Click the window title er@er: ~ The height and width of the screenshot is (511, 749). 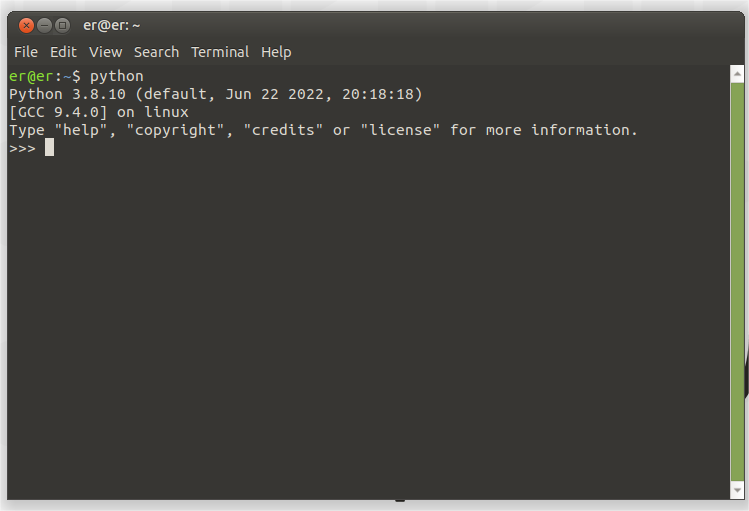112,25
